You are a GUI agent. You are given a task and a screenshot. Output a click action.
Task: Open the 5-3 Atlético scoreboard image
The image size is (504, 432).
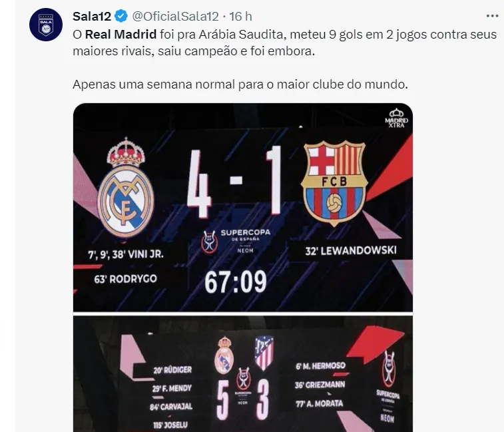click(x=243, y=374)
